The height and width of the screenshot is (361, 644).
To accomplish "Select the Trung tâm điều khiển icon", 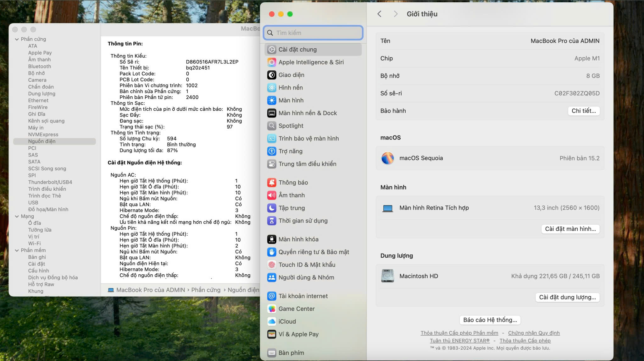I will (272, 164).
